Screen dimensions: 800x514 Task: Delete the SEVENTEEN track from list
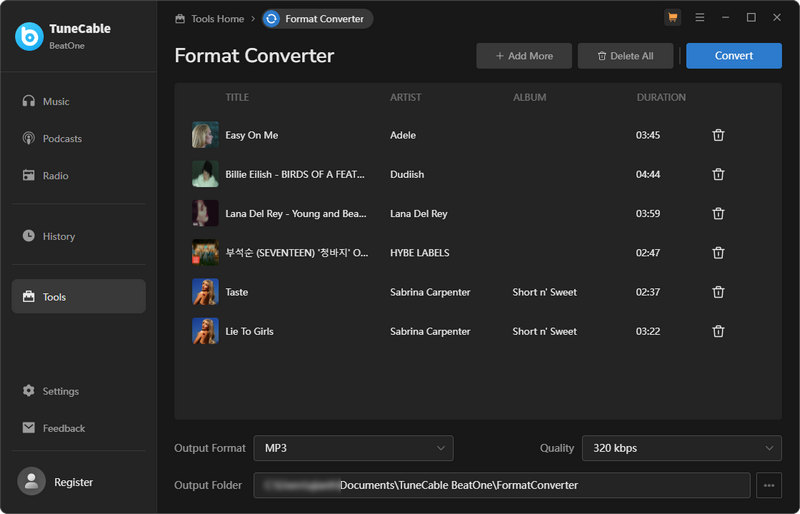pos(718,253)
